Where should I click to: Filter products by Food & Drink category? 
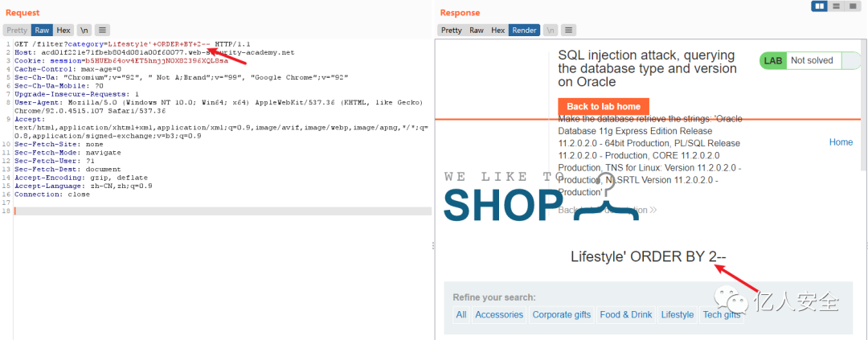(x=626, y=314)
